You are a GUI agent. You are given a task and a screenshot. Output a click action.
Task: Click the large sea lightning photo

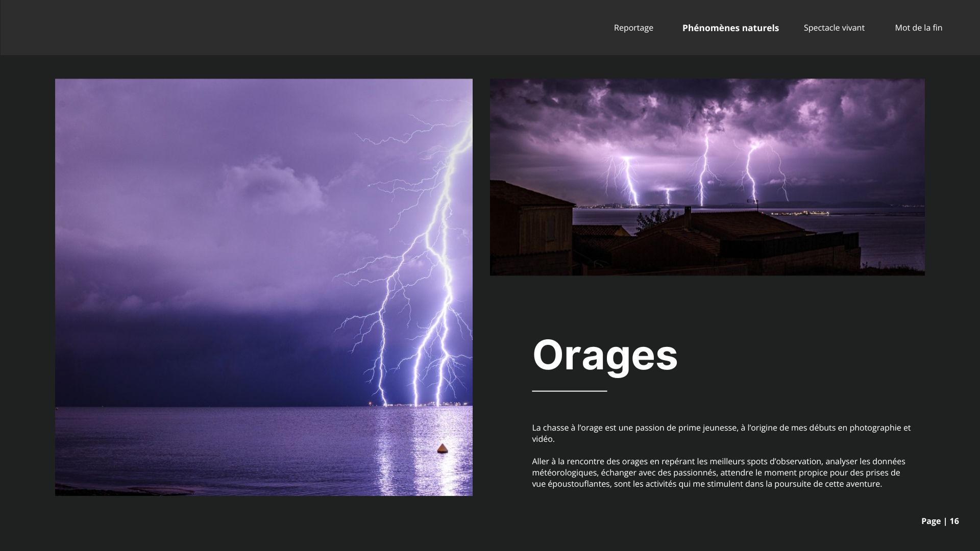pos(264,287)
